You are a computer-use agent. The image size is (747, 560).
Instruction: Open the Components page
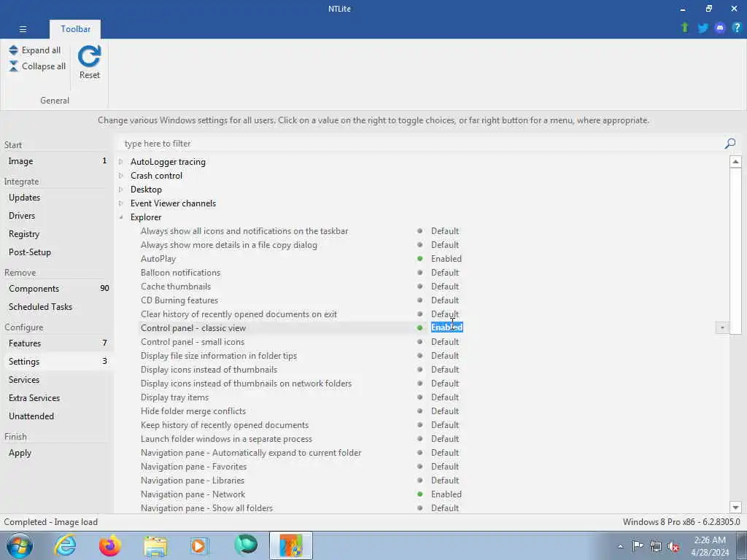tap(57, 289)
